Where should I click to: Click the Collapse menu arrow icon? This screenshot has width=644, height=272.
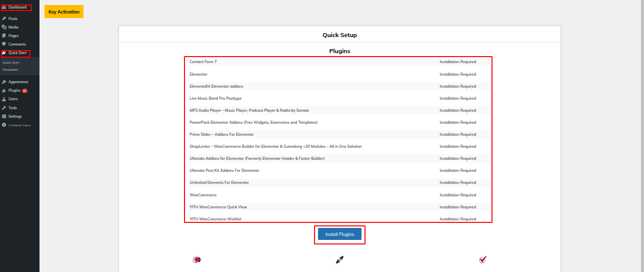[x=4, y=125]
